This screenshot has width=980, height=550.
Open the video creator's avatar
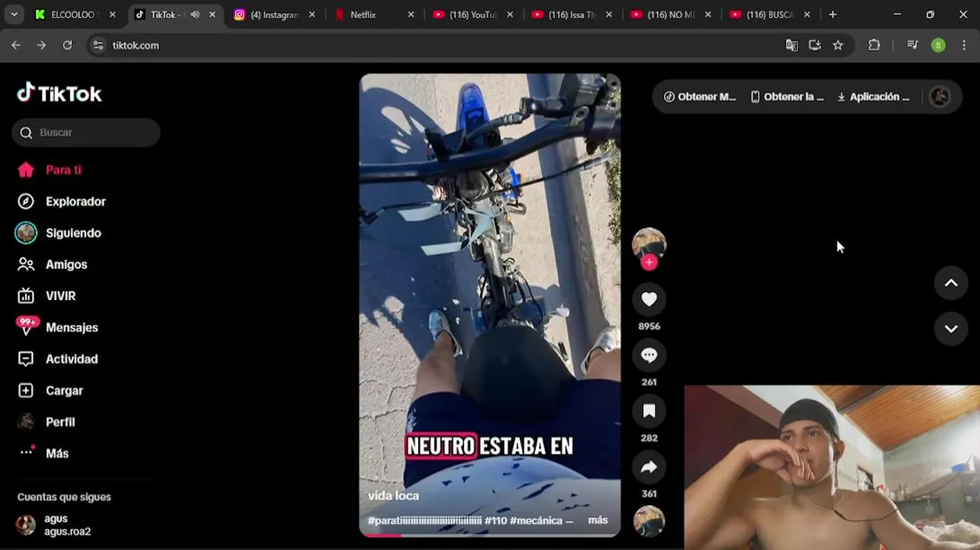pyautogui.click(x=649, y=244)
